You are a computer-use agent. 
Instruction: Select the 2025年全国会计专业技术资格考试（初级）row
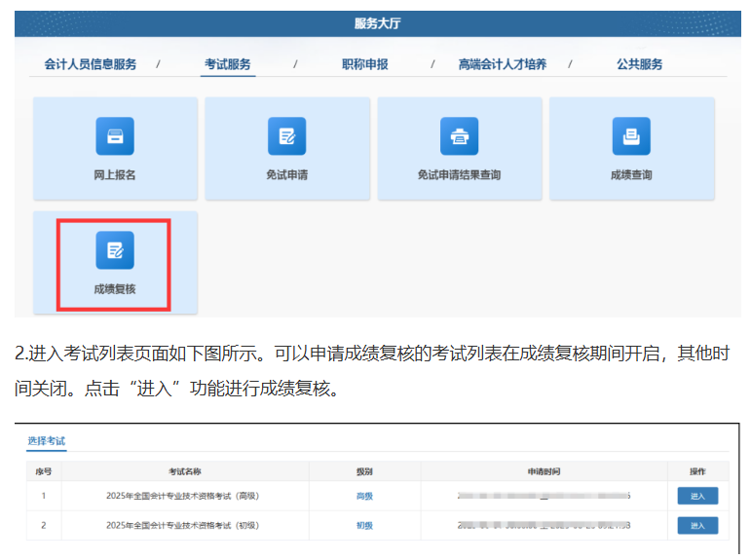pos(184,525)
